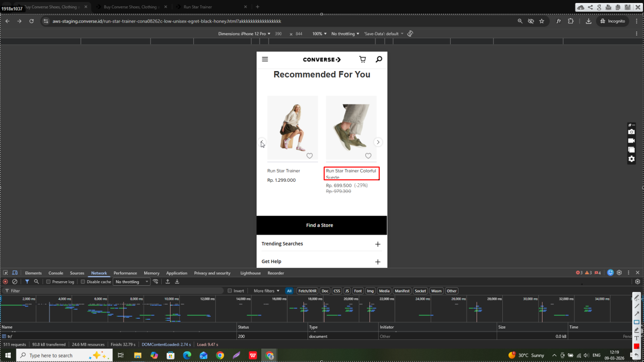Clear the network log
Viewport: 644px width, 362px height.
point(15,282)
